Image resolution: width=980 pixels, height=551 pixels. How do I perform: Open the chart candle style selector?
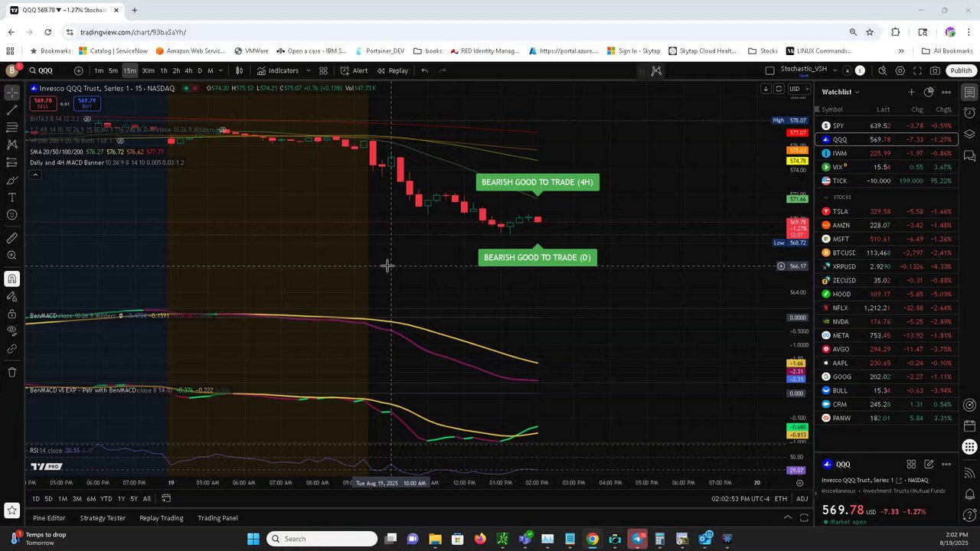(x=239, y=70)
